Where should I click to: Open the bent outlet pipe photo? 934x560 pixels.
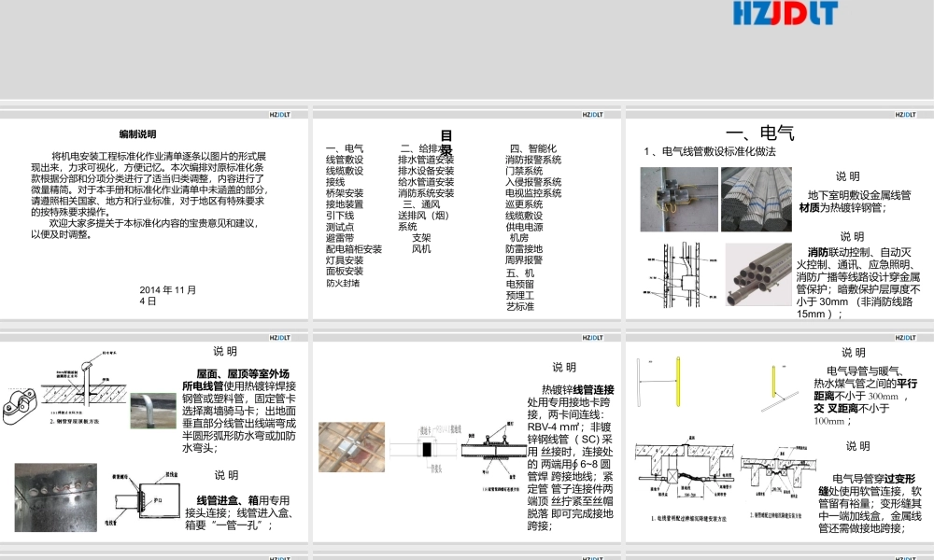[x=153, y=411]
